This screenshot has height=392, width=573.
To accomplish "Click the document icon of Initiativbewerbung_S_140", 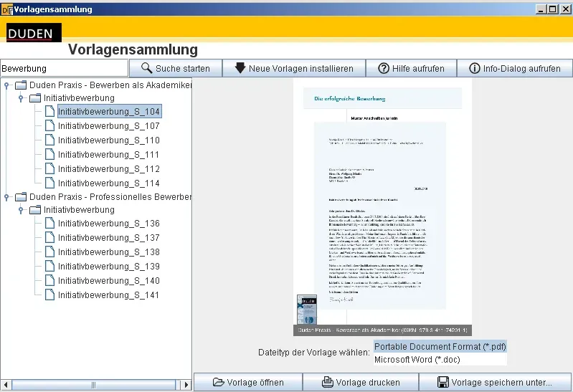I will pyautogui.click(x=49, y=280).
